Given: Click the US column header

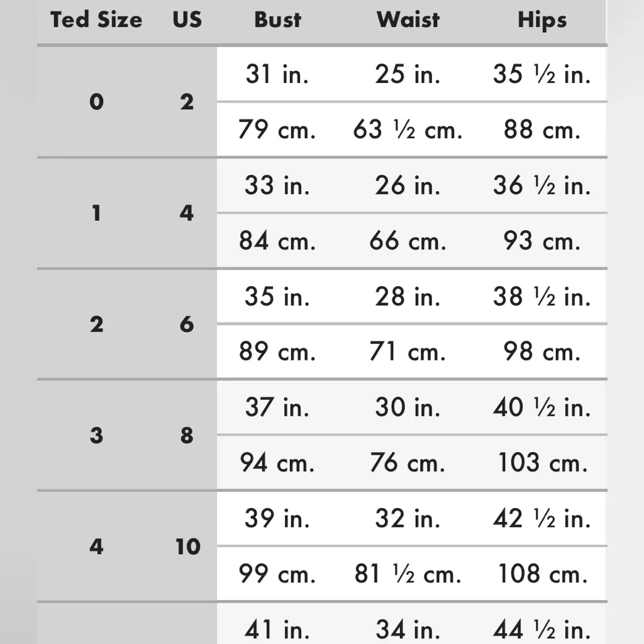Looking at the screenshot, I should tap(187, 20).
